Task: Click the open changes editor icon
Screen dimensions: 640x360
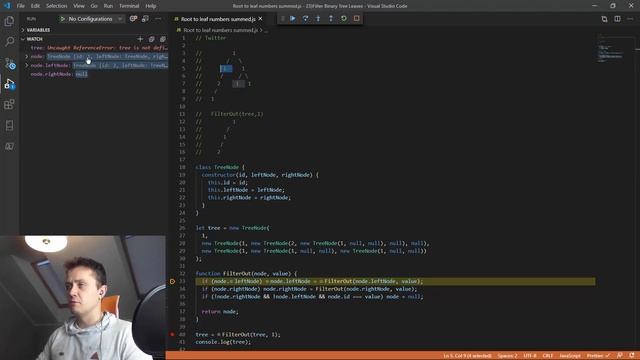Action: [604, 19]
